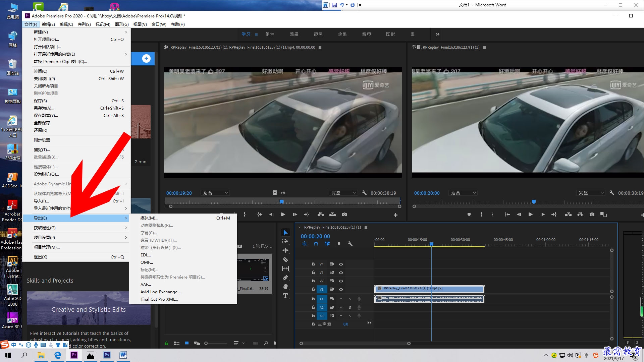Image resolution: width=644 pixels, height=362 pixels.
Task: Select the Ripple Edit tool
Action: point(285,250)
